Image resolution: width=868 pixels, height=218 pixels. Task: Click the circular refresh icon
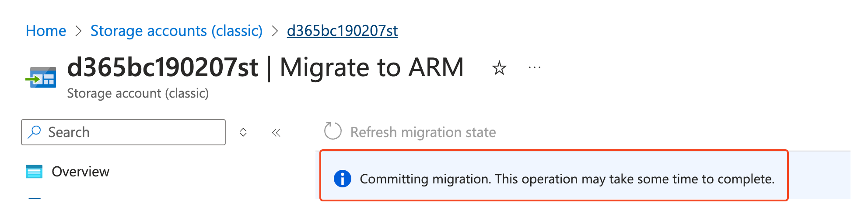pos(332,131)
